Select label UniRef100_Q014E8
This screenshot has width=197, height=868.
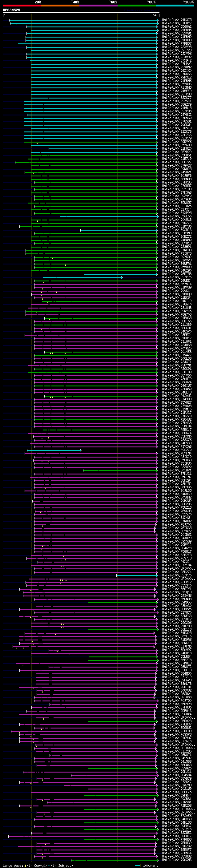(177, 352)
